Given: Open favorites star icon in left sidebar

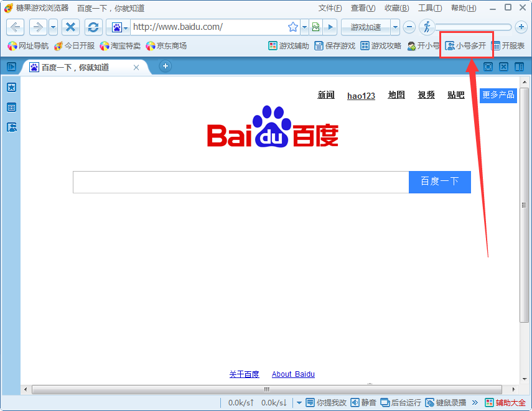Looking at the screenshot, I should (x=12, y=88).
